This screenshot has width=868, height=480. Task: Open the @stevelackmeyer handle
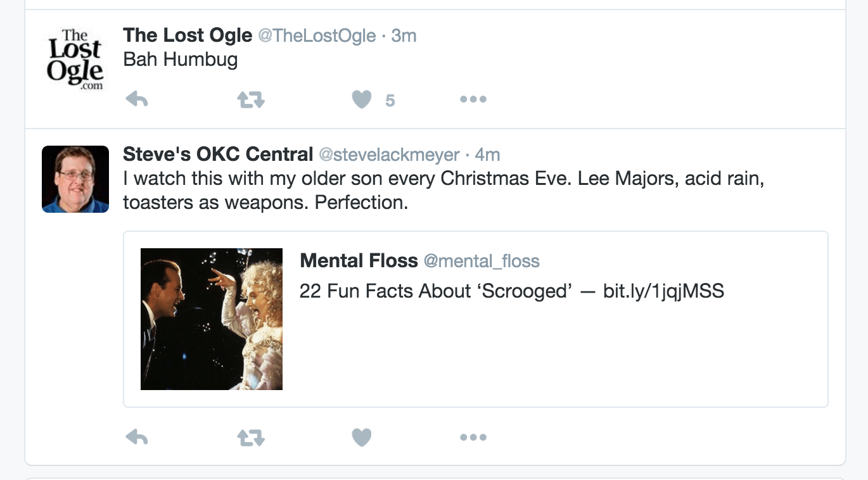click(x=389, y=155)
